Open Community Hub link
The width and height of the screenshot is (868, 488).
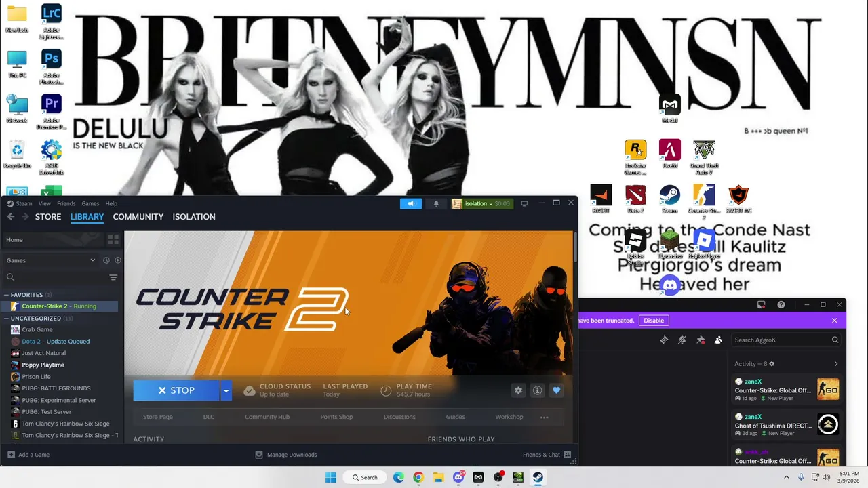point(267,417)
